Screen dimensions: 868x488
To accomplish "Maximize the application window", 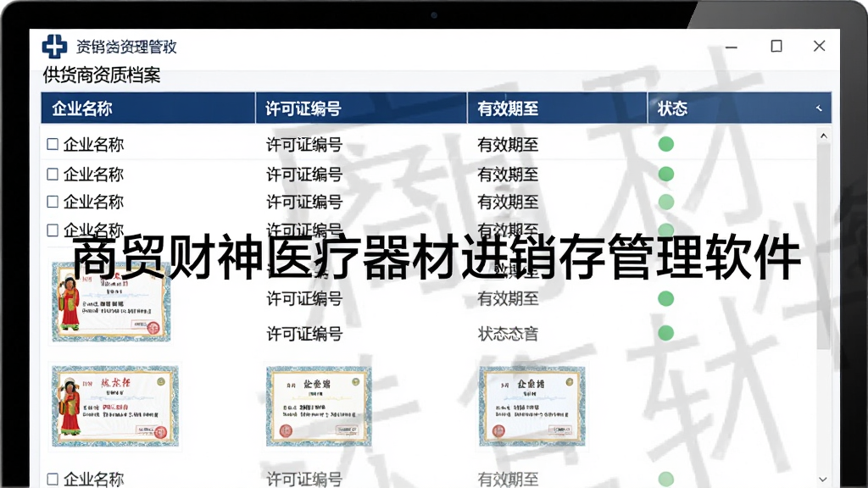I will pos(776,46).
